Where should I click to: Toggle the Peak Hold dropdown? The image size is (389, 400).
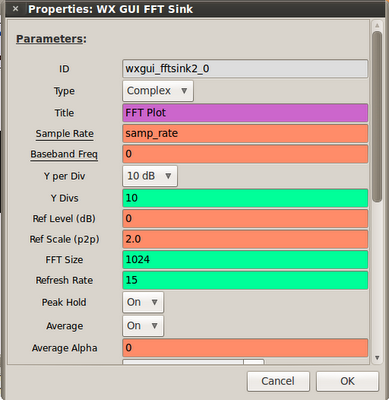click(x=143, y=302)
